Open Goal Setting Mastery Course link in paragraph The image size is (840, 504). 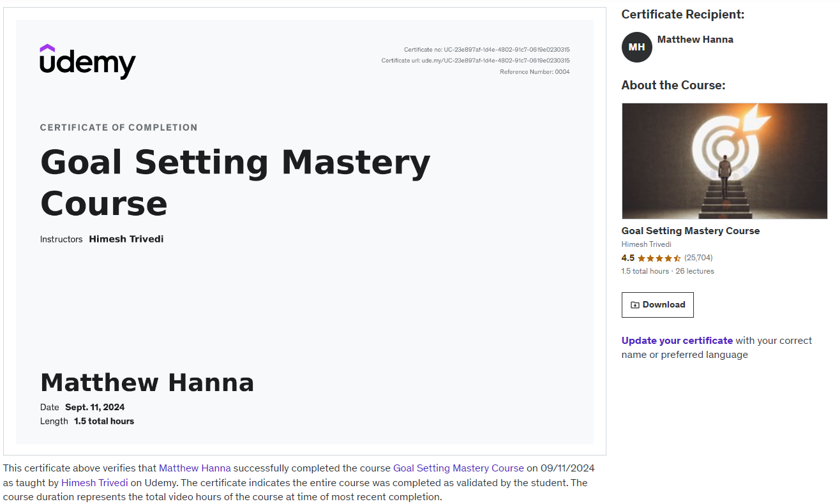pos(458,468)
